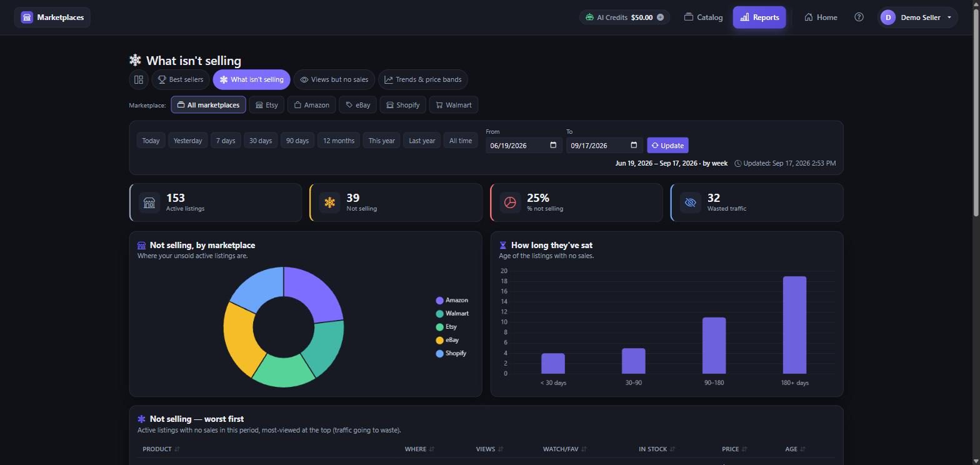Set date range to 30 days
Screen dimensions: 980x465
point(261,141)
